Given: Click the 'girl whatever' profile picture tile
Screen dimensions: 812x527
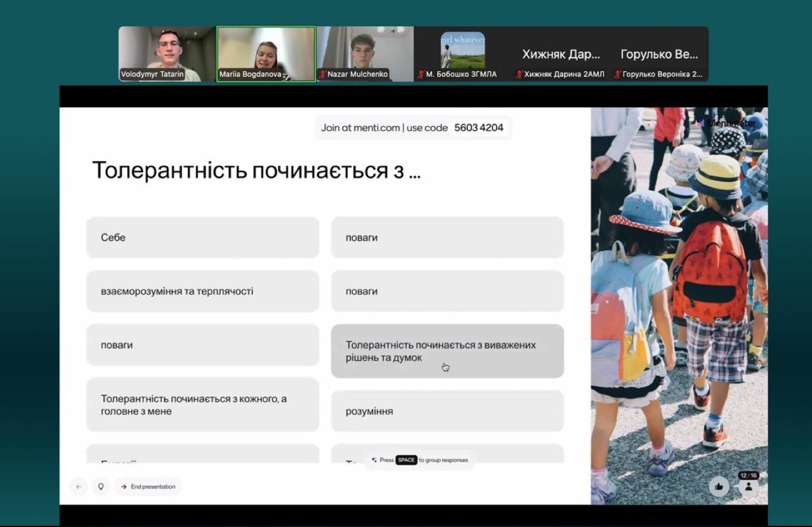Looking at the screenshot, I should (462, 50).
